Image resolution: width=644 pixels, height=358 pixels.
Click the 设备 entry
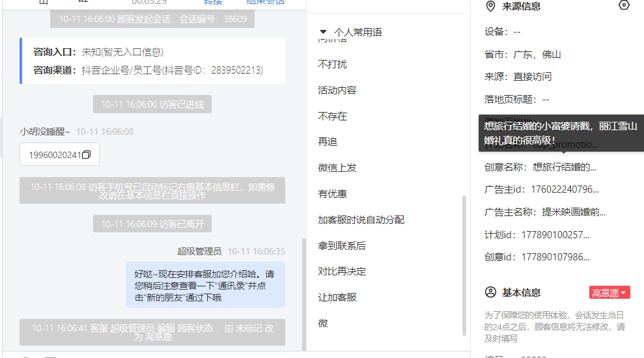502,32
